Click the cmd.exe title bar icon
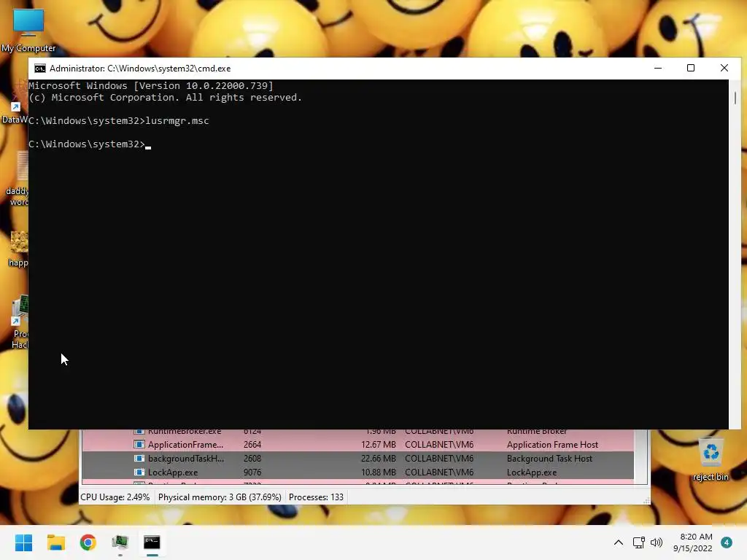This screenshot has height=560, width=747. click(40, 69)
